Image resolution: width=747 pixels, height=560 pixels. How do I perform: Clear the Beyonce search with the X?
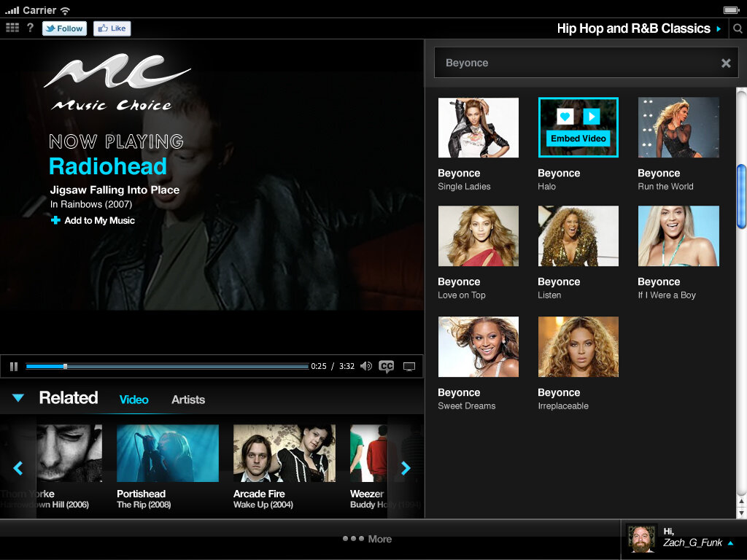(726, 63)
